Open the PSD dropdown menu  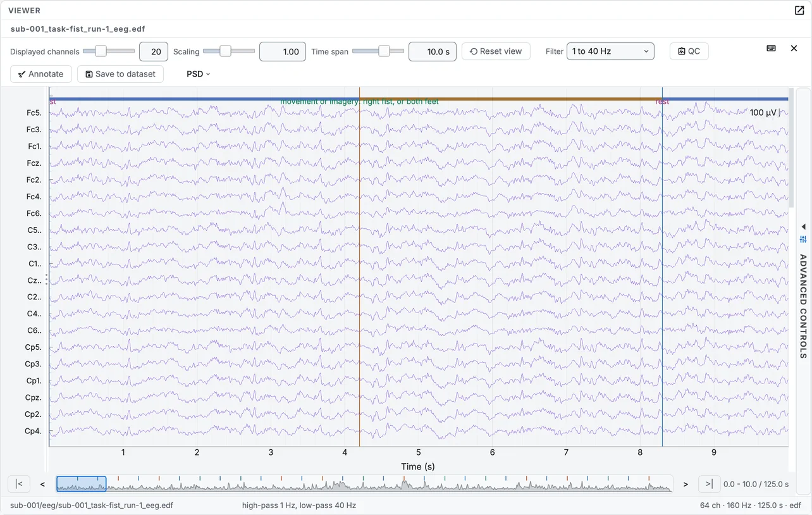(x=198, y=74)
